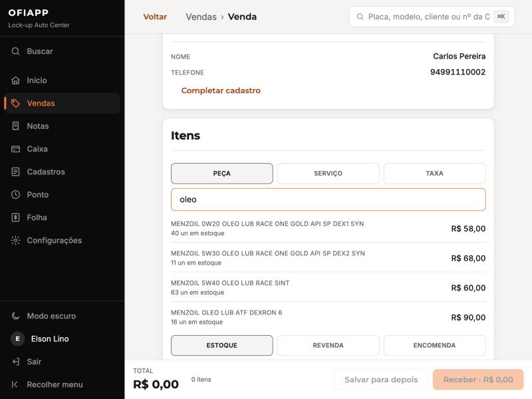The image size is (532, 399).
Task: Click the Recolher menu collapse icon
Action: [15, 384]
